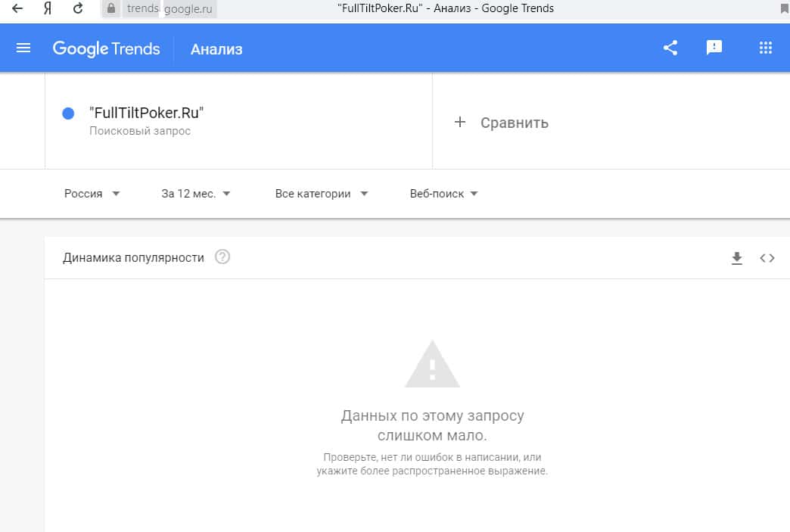This screenshot has height=532, width=790.
Task: Click the Google Trends logo
Action: (x=106, y=48)
